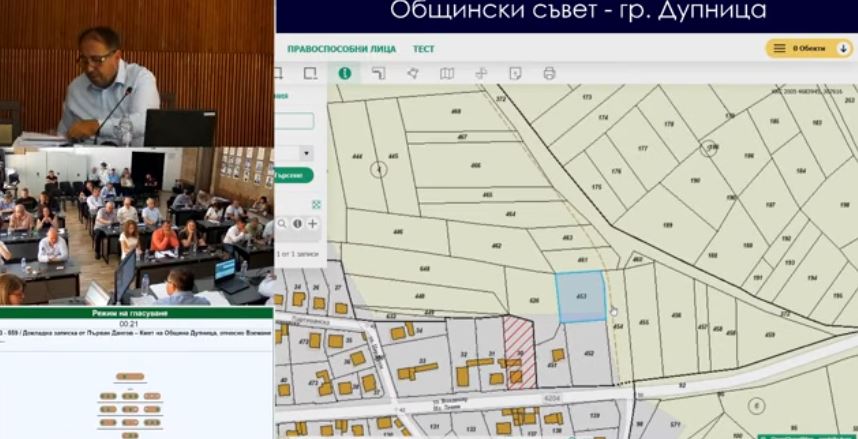Image resolution: width=858 pixels, height=439 pixels.
Task: Click the '1 от 1 записи' results count
Action: click(x=296, y=253)
